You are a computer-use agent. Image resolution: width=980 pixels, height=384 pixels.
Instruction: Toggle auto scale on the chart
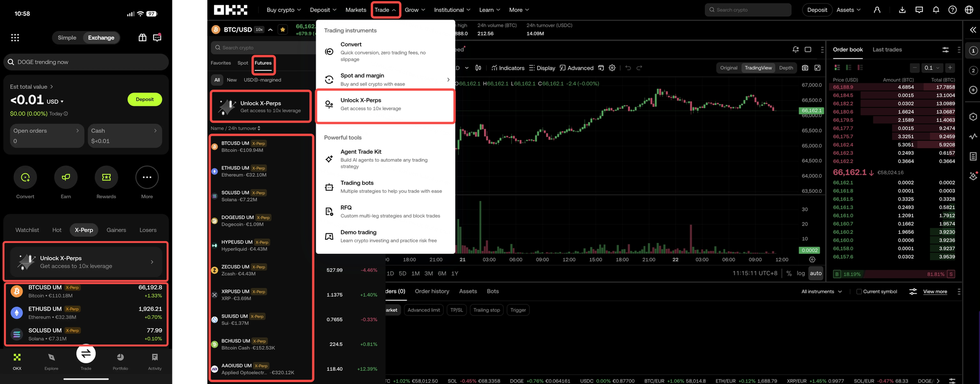(x=816, y=273)
